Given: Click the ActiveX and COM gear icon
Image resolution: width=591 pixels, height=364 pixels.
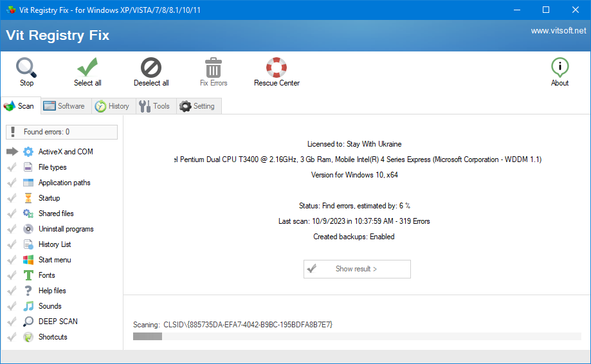Looking at the screenshot, I should [x=28, y=152].
